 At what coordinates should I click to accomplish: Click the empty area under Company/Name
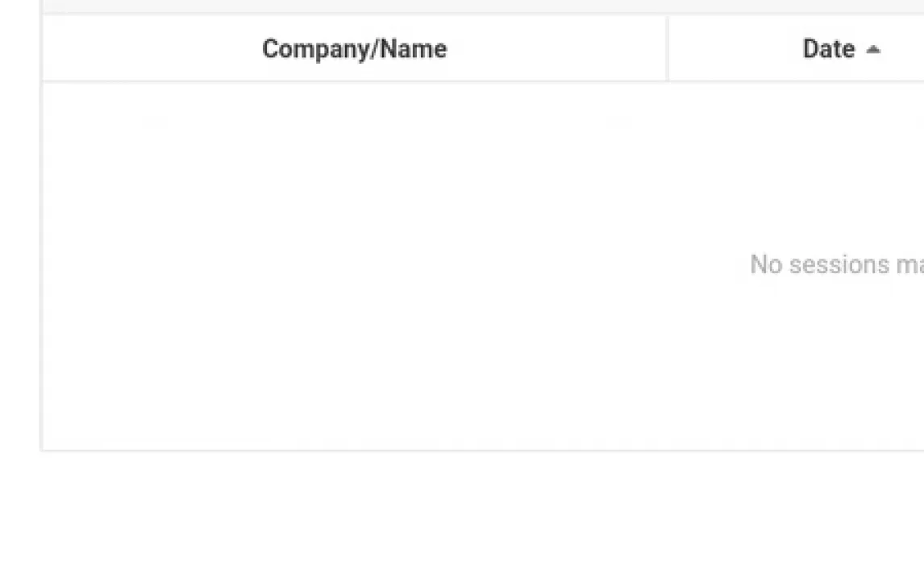coord(354,264)
